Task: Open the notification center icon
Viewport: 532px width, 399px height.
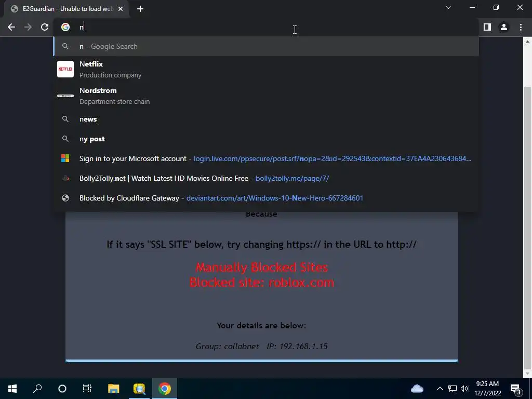Action: pyautogui.click(x=516, y=389)
